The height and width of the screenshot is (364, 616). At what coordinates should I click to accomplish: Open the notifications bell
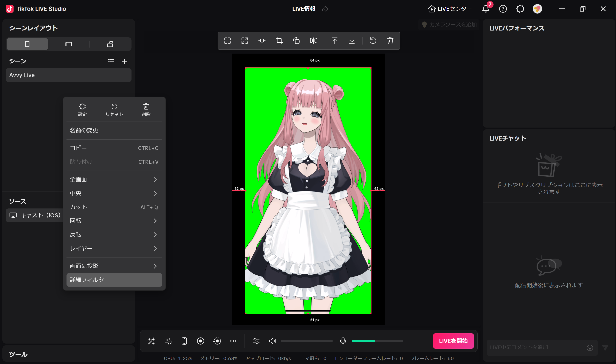tap(486, 9)
